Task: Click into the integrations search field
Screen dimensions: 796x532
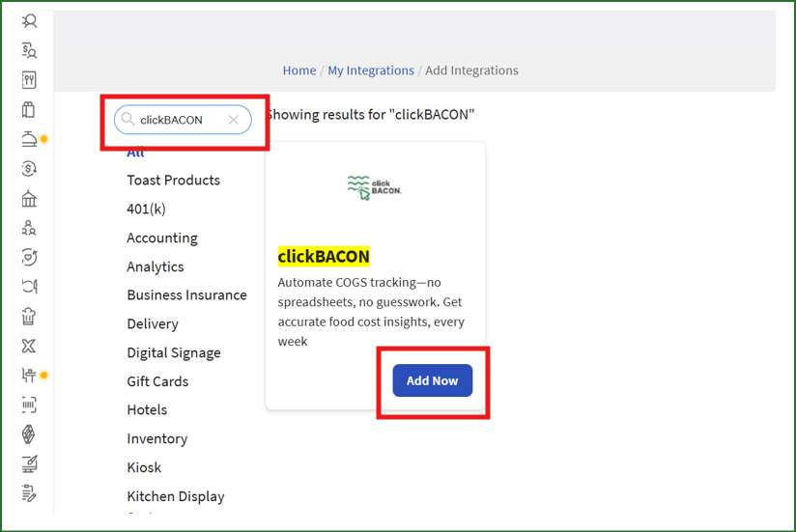Action: coord(183,120)
